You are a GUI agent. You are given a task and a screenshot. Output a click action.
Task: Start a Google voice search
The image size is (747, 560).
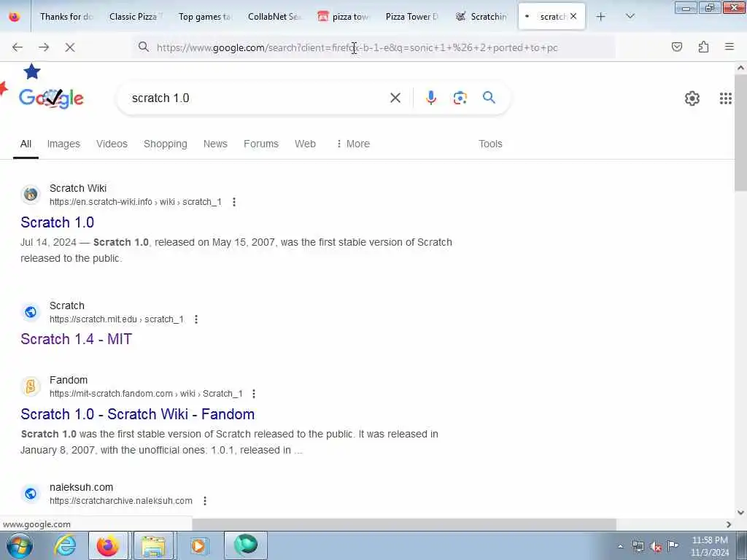coord(431,98)
